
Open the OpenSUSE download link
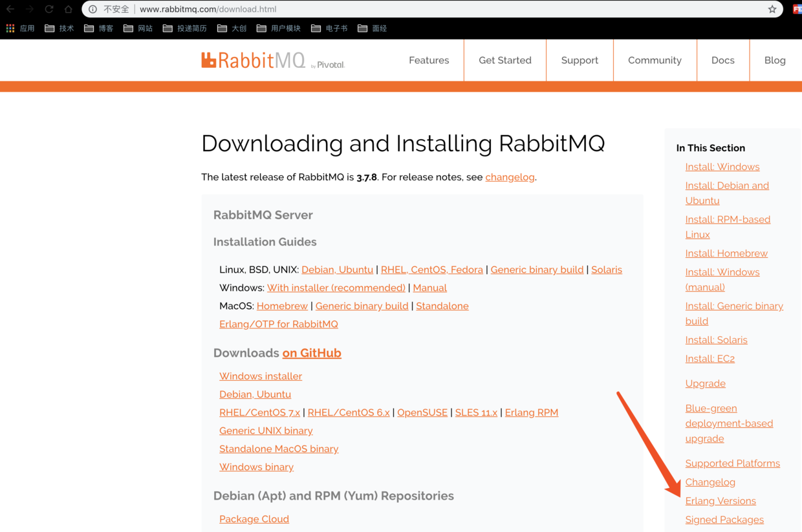(422, 412)
